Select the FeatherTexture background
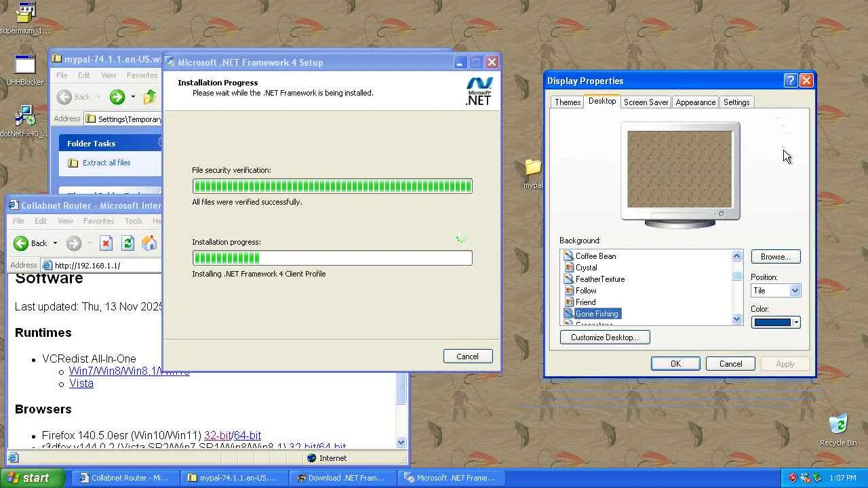The image size is (868, 488). (x=600, y=279)
